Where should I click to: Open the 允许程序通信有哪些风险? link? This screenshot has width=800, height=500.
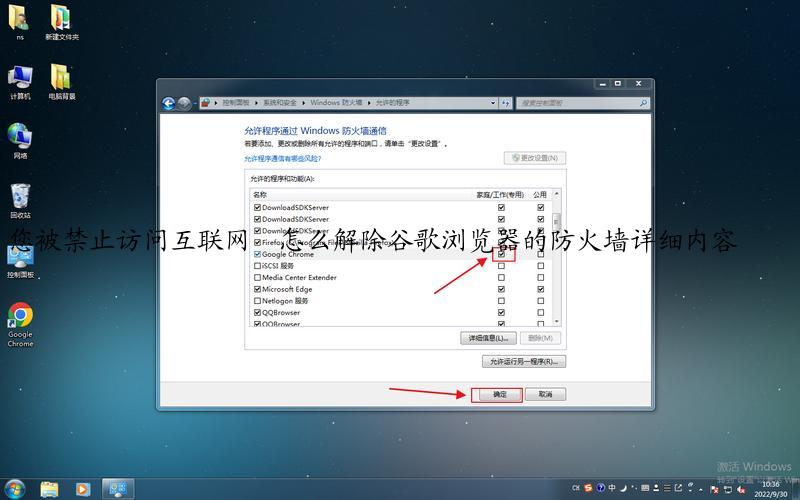coord(283,159)
